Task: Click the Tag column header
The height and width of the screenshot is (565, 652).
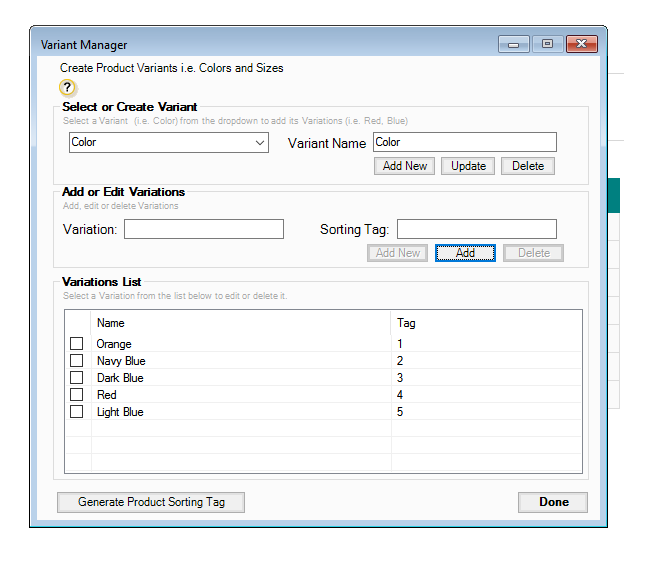Action: (x=406, y=323)
